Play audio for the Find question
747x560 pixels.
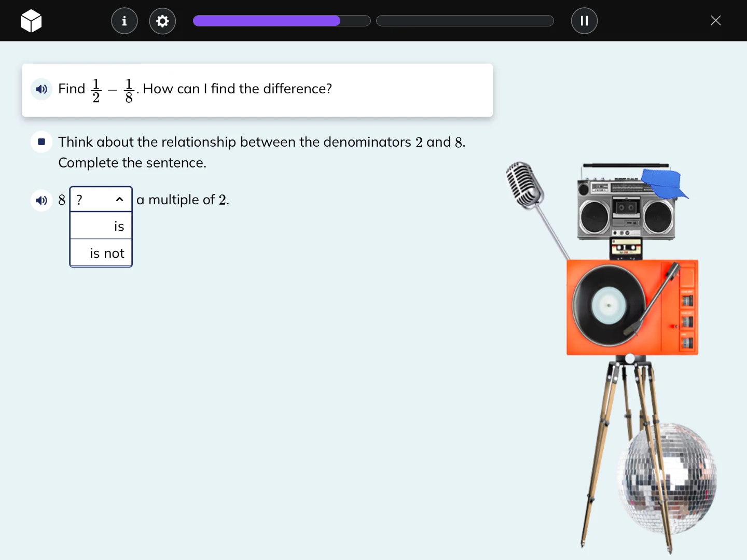[41, 89]
